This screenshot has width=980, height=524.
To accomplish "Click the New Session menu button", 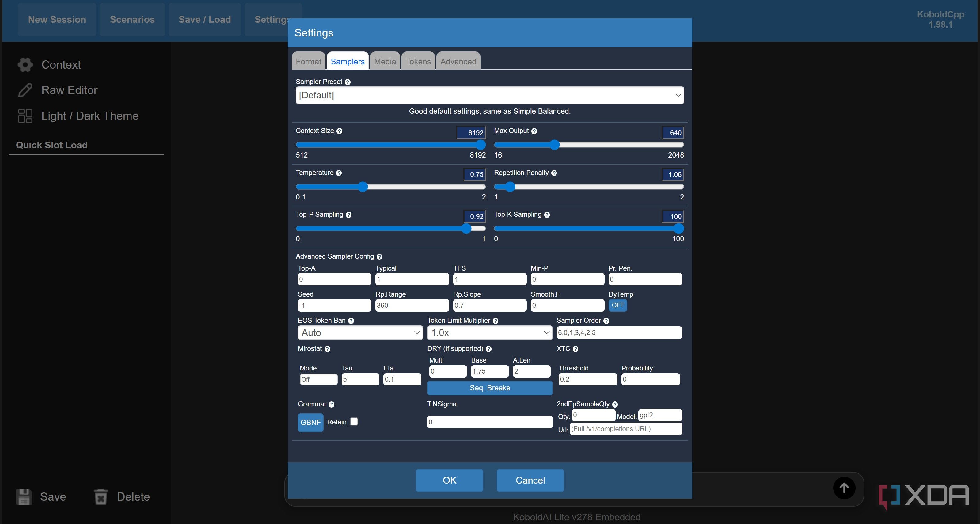I will pos(57,19).
